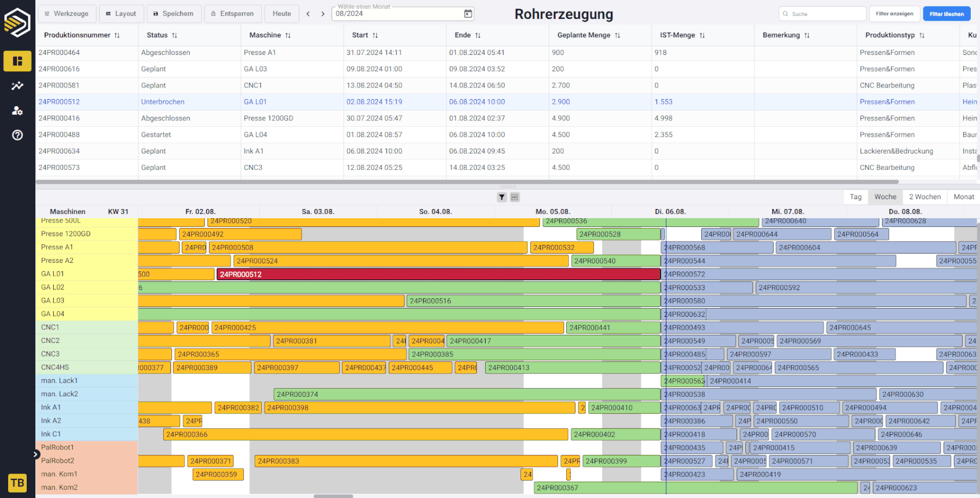Open the dashboard layout view in sidebar
Viewport: 980px width, 498px height.
point(17,61)
